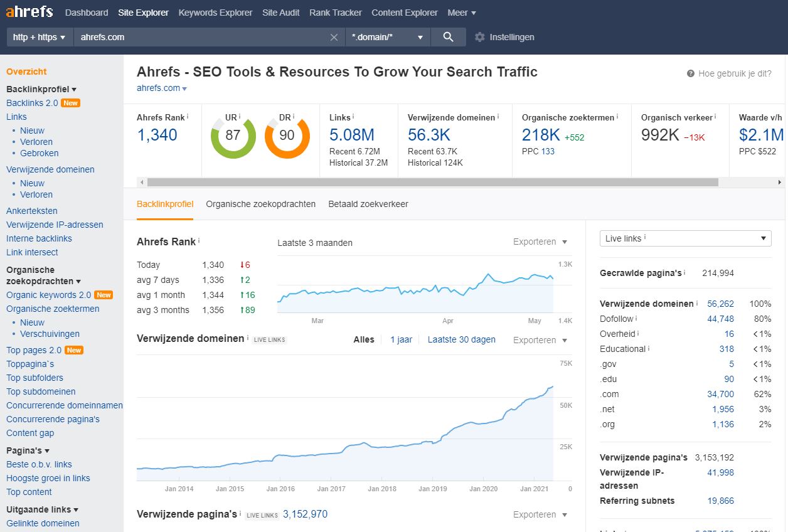Open Site Audit in top navigation

(x=281, y=13)
